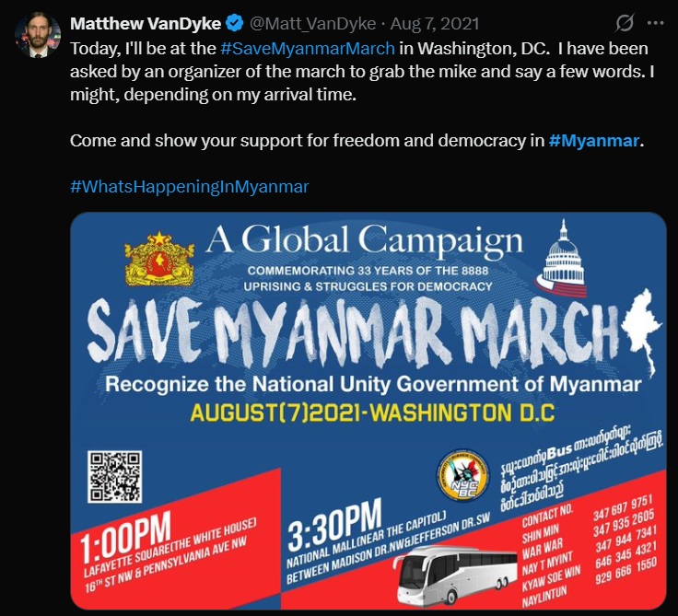Click the yellow August(7)2021-Washington D.C text
This screenshot has height=616, width=678.
372,413
